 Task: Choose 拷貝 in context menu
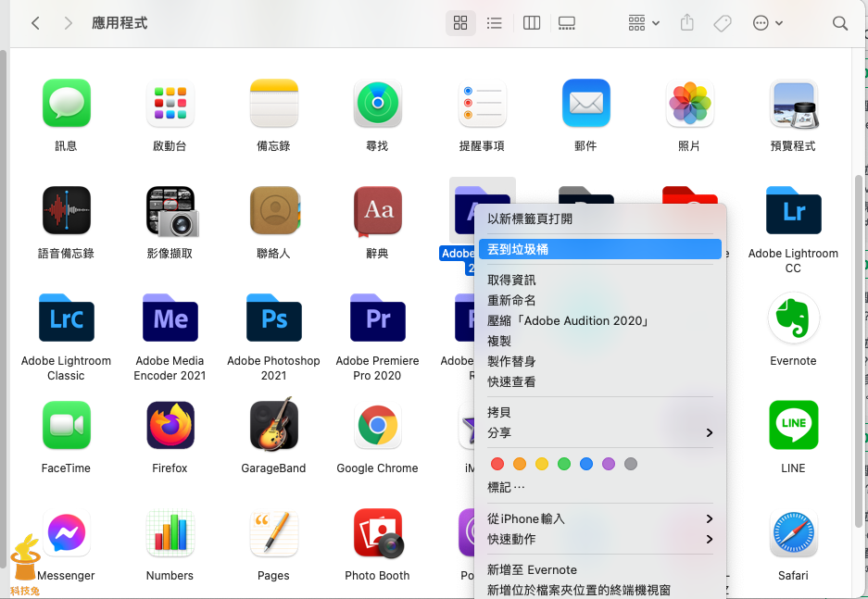click(600, 412)
